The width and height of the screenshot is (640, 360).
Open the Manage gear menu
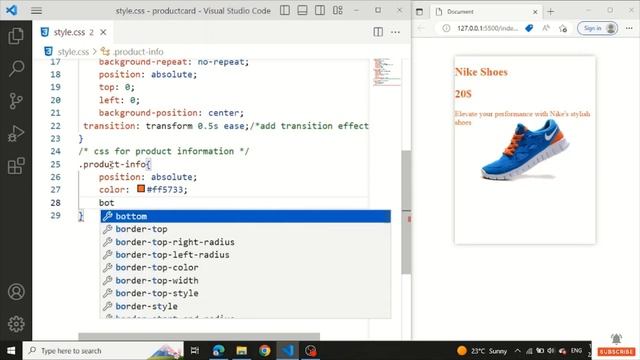(x=16, y=324)
